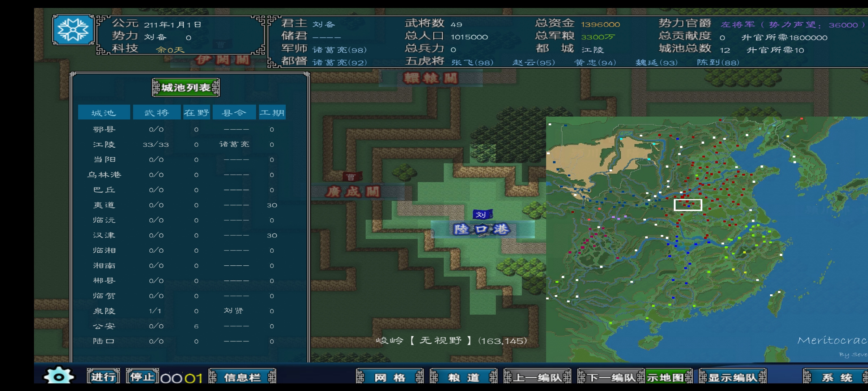Click the 1/1 generals count for 泉陵
Screen dimensions: 868x391
(x=155, y=311)
